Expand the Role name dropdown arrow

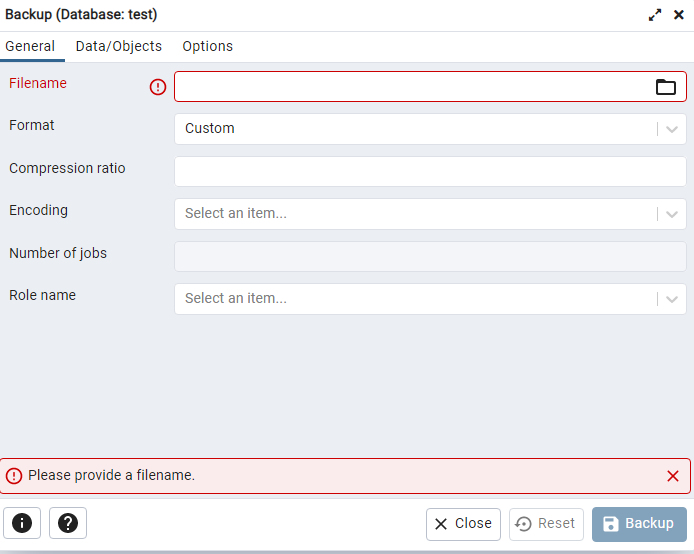coord(672,299)
